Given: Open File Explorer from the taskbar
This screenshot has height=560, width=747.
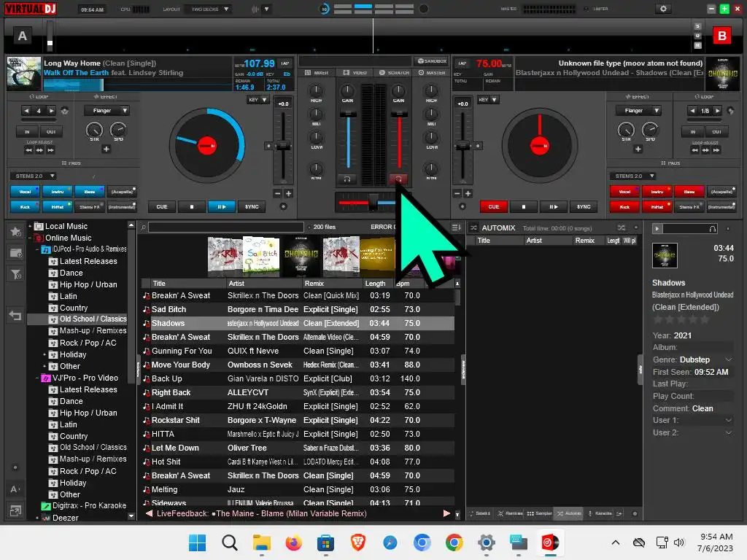Looking at the screenshot, I should pos(262,542).
